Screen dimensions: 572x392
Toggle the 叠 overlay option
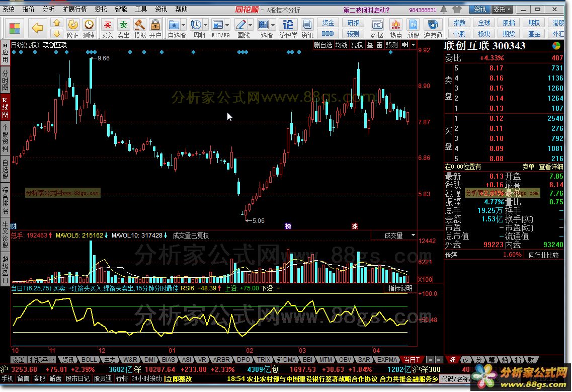click(x=370, y=45)
